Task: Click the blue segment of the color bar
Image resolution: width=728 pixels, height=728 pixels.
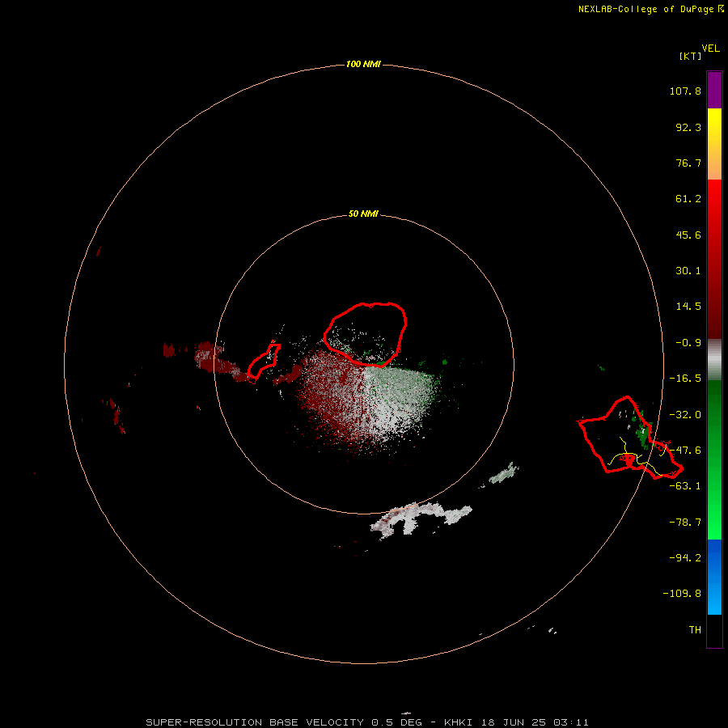Action: click(714, 577)
